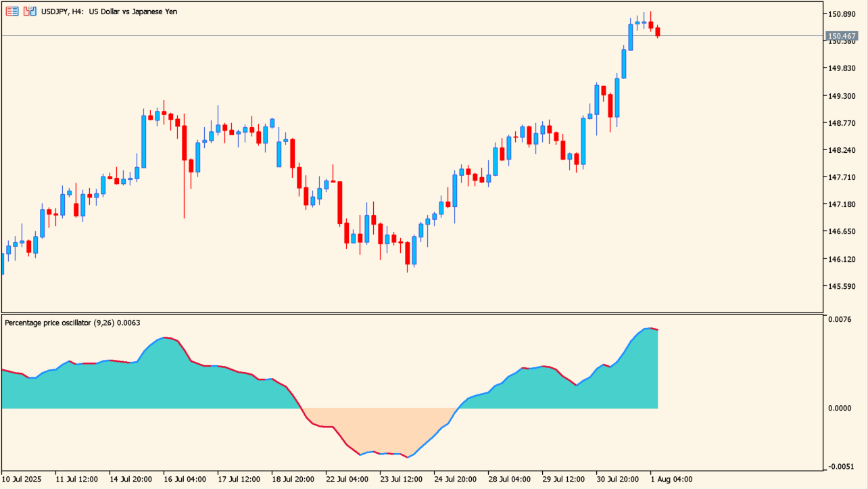Select the last red candle on chart
The image size is (868, 489).
pos(657,32)
